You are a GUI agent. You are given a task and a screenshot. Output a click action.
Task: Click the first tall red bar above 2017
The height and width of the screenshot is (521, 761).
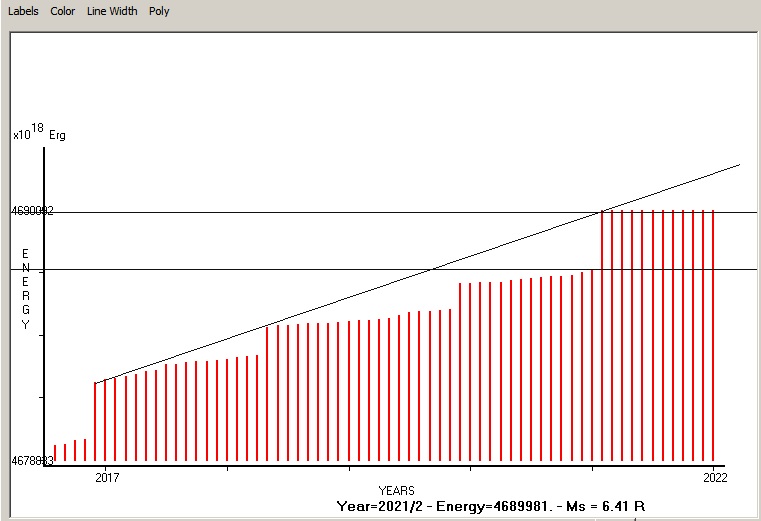[95, 420]
